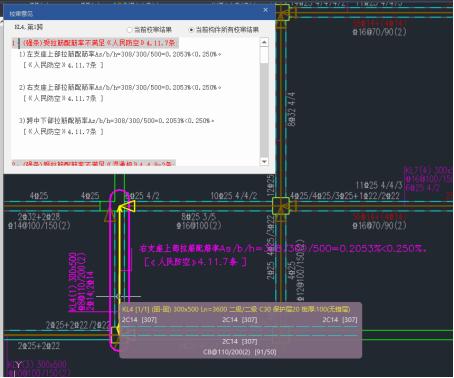Click the KL7(4) beam label
The width and height of the screenshot is (454, 378).
[x=429, y=170]
